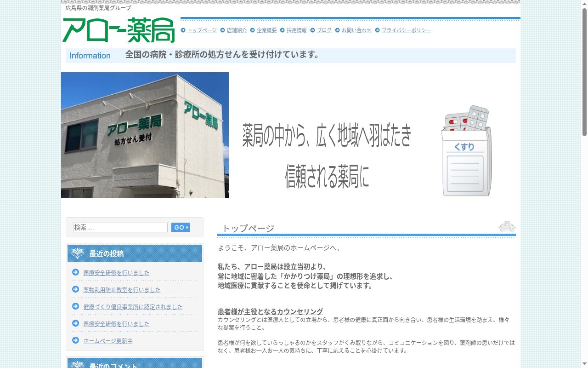This screenshot has width=588, height=368.
Task: Open 健康づくり優良事業所に認定されました post
Action: 133,307
